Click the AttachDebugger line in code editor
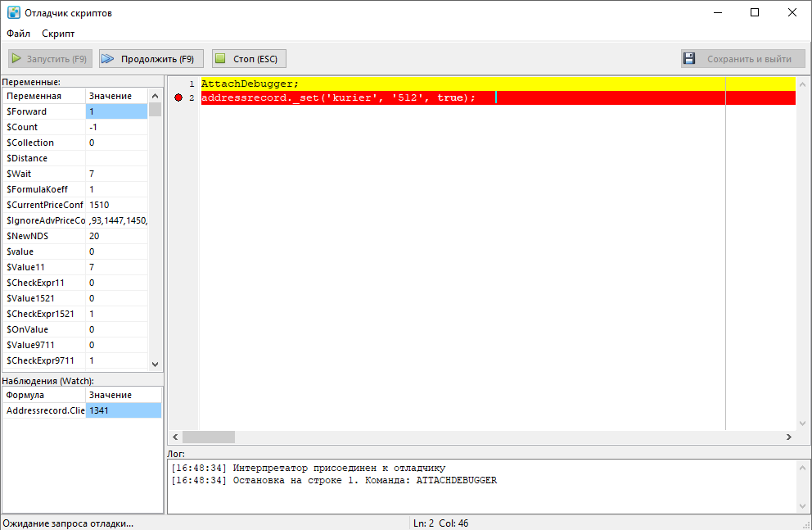This screenshot has height=530, width=812. (250, 84)
